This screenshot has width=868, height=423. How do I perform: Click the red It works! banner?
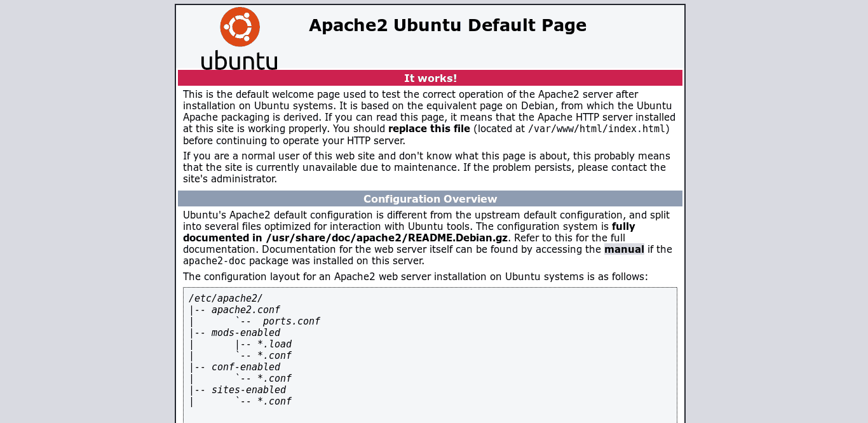coord(430,77)
